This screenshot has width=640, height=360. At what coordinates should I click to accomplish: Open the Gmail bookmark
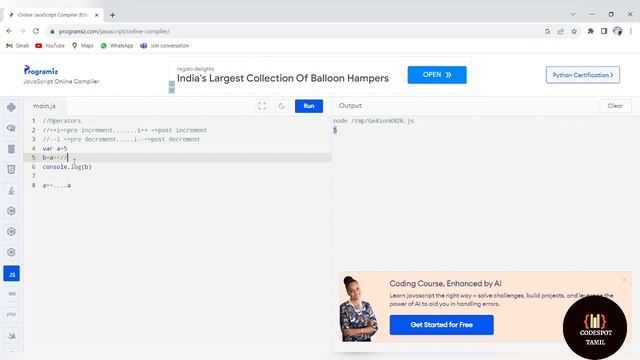[18, 46]
